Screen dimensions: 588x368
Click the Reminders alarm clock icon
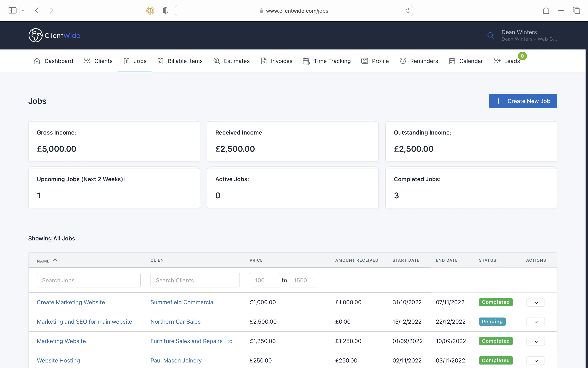pyautogui.click(x=403, y=61)
